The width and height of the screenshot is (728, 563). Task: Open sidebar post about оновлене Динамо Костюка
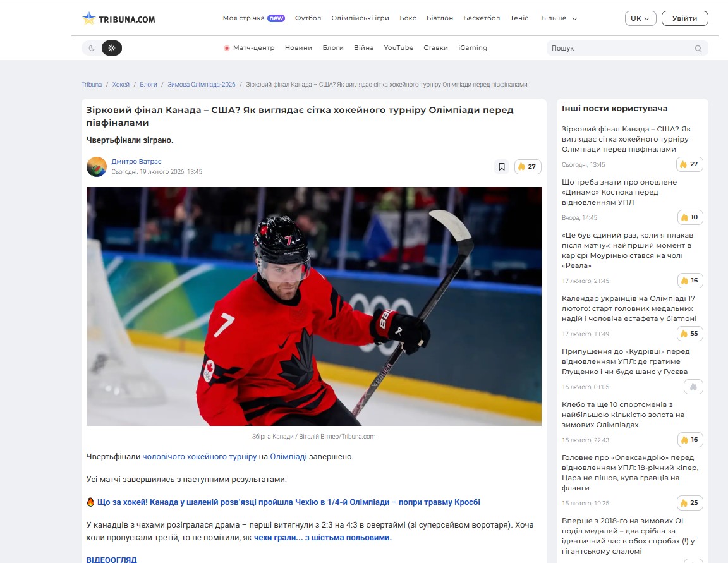click(619, 192)
